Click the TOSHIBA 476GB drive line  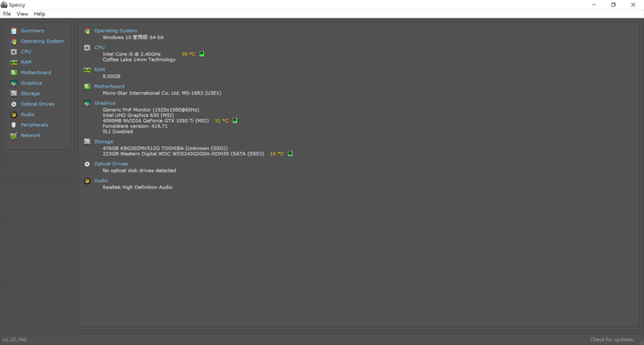(x=165, y=148)
